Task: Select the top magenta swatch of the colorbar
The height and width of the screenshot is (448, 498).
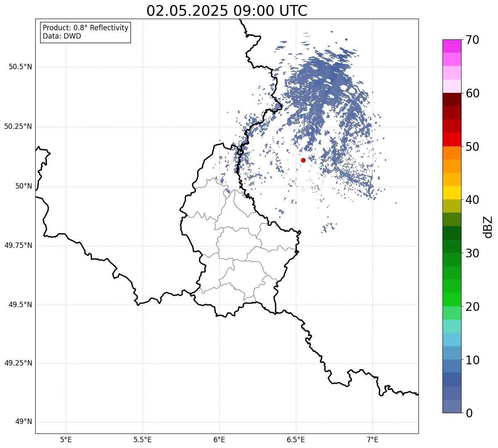Action: pos(452,46)
